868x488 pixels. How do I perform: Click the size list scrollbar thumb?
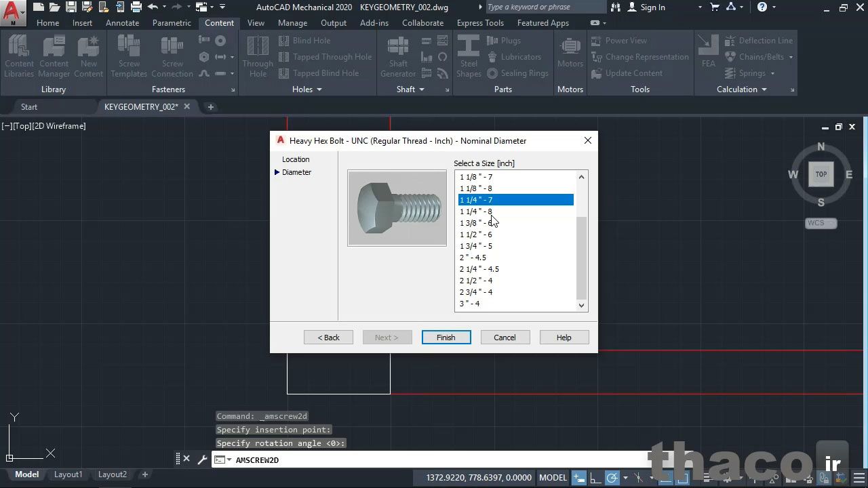click(581, 258)
